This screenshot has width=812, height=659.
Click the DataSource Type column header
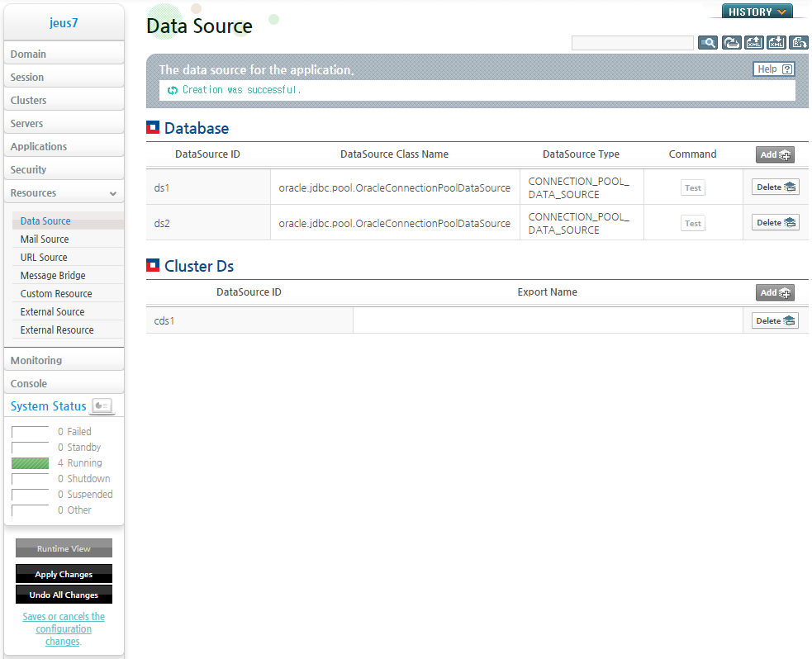pos(581,154)
